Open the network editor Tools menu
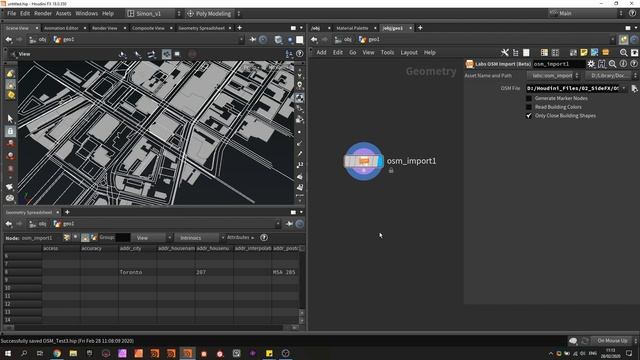 [387, 53]
